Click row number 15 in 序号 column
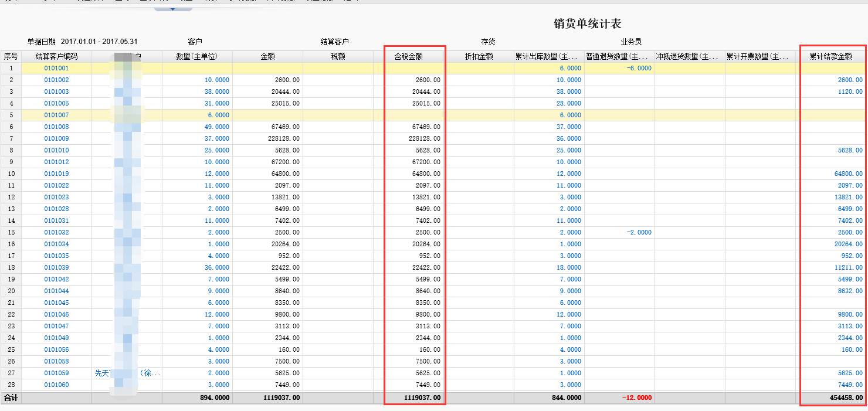This screenshot has width=868, height=411. coord(11,232)
